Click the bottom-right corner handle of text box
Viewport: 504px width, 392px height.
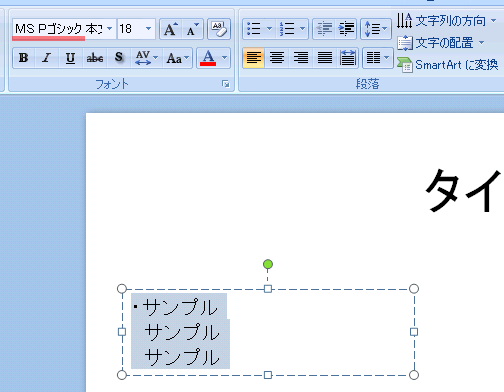coord(414,375)
